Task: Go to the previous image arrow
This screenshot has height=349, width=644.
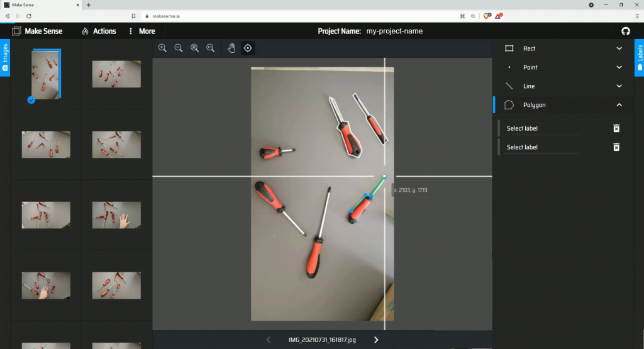Action: [269, 340]
